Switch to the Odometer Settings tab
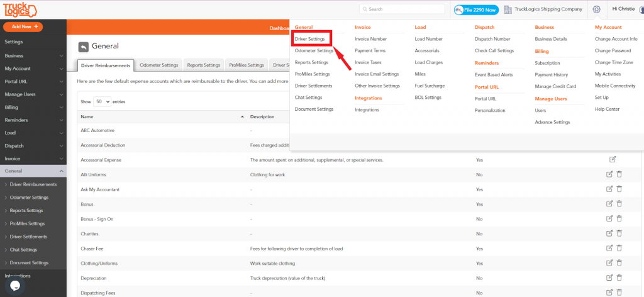The width and height of the screenshot is (644, 297). [158, 65]
